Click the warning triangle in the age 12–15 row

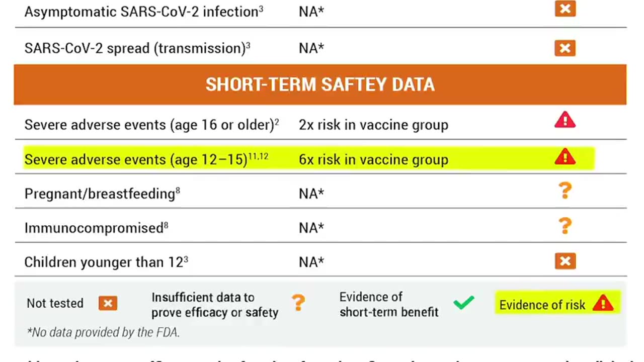click(x=565, y=157)
